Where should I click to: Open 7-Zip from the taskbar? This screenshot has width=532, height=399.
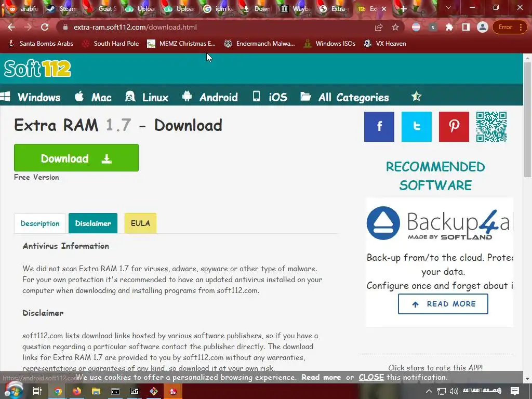(135, 391)
